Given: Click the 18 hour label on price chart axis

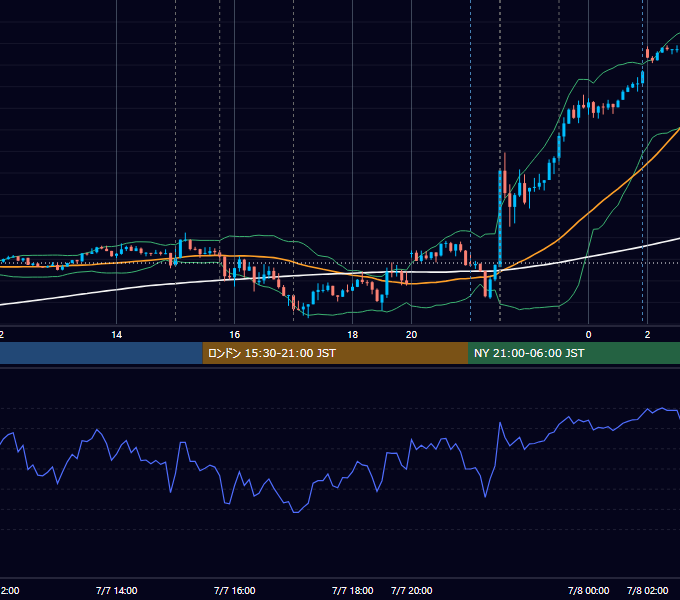Looking at the screenshot, I should click(353, 335).
